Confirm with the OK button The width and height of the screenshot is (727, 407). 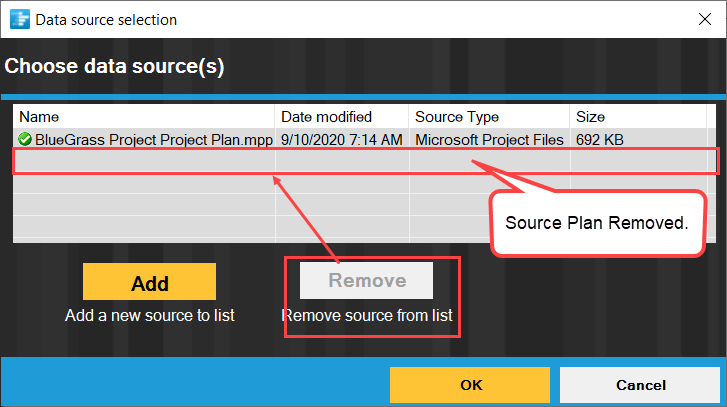pyautogui.click(x=470, y=385)
